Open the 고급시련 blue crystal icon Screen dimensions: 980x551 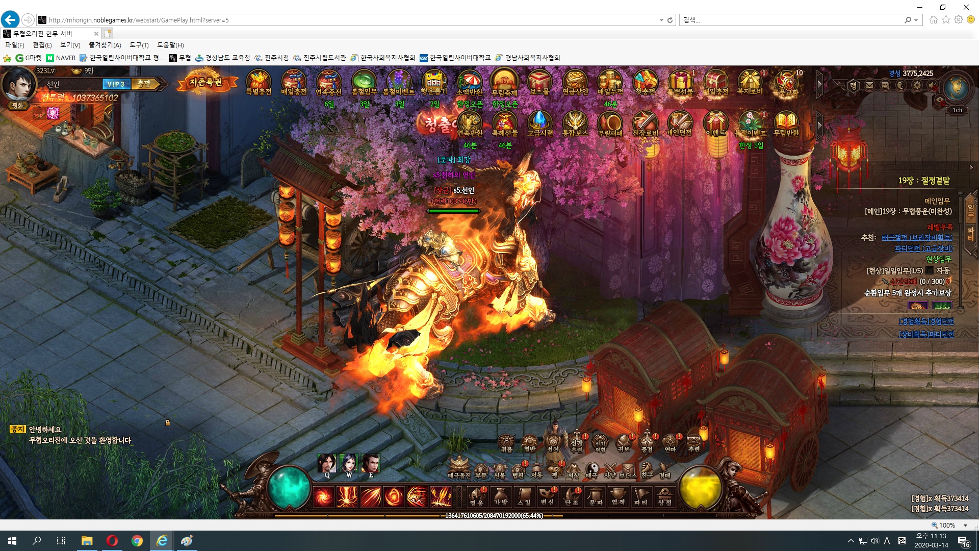coord(540,124)
